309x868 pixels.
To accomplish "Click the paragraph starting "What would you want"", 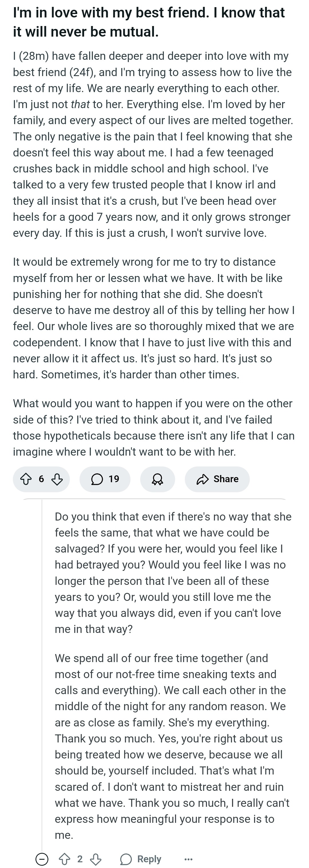I will [154, 427].
